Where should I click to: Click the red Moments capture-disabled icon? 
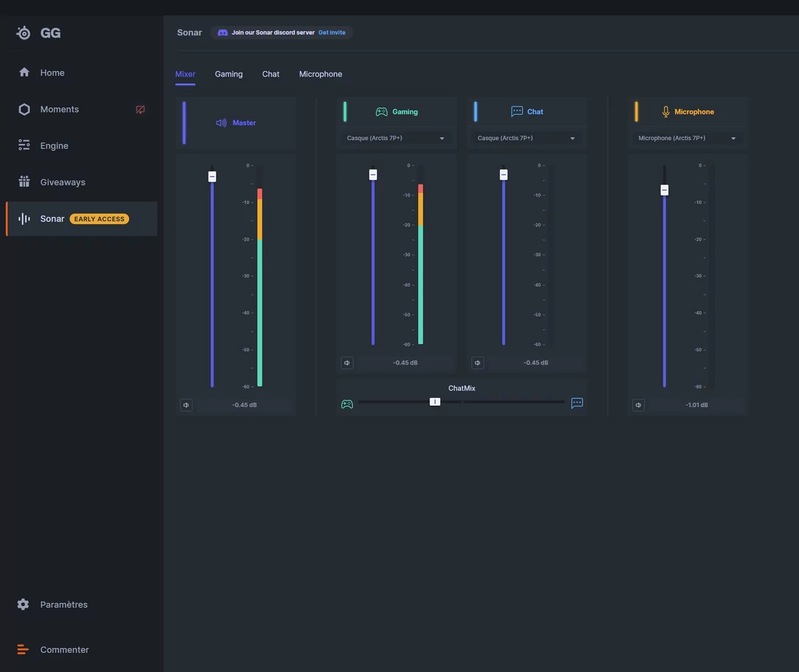pyautogui.click(x=140, y=110)
